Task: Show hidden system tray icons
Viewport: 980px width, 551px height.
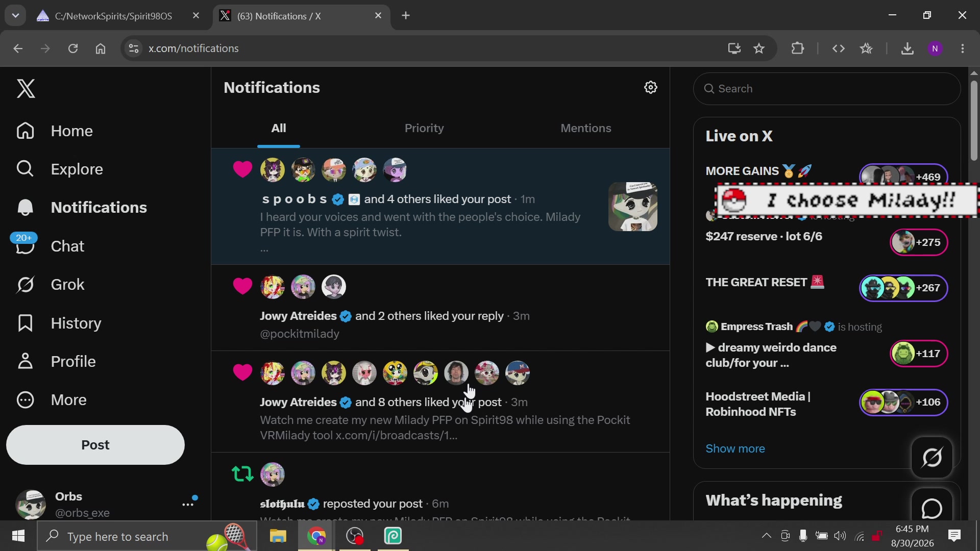Action: 766,536
